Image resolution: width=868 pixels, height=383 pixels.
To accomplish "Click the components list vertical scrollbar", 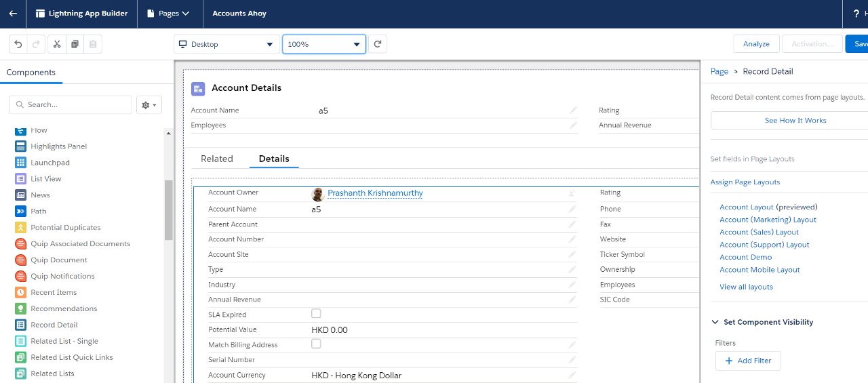I will (x=169, y=210).
